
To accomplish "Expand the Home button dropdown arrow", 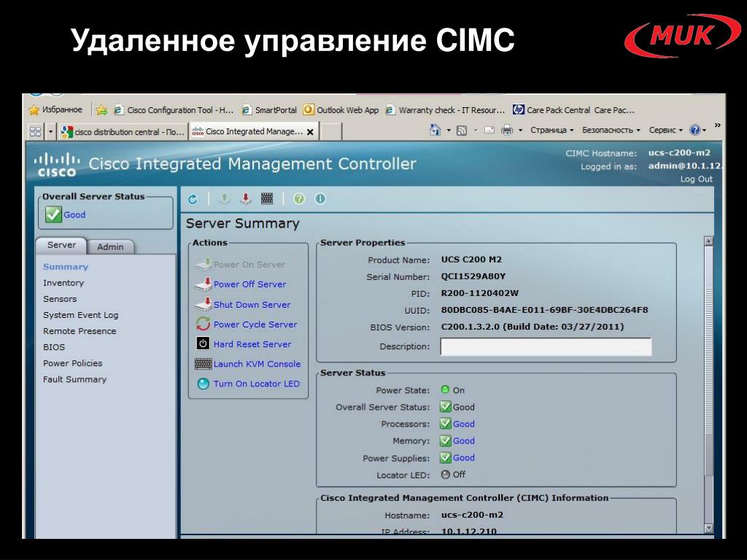I will [x=449, y=130].
